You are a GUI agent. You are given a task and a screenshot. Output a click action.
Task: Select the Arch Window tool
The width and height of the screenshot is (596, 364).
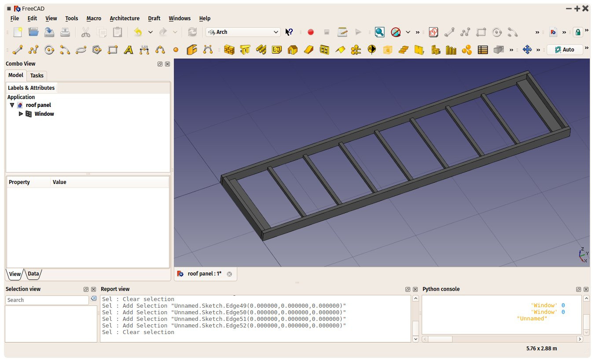(x=324, y=50)
